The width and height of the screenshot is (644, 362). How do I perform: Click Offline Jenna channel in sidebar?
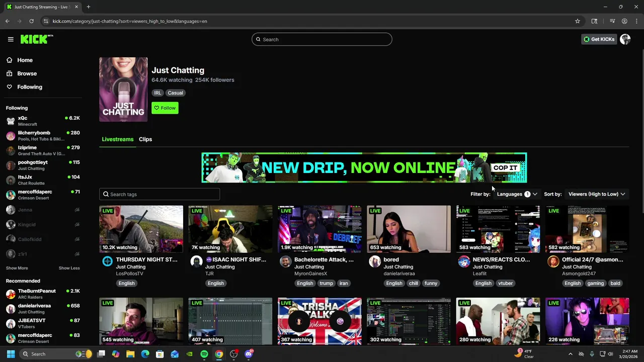point(43,210)
